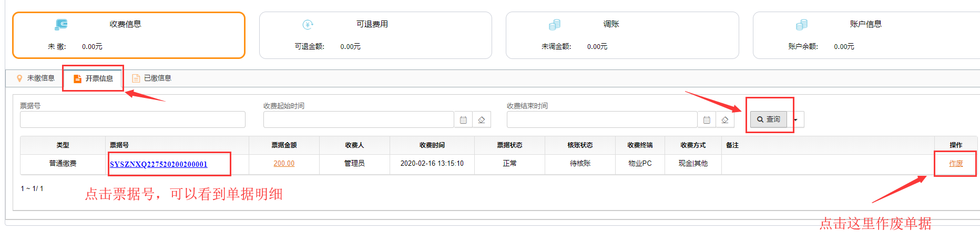Click the 2020-02-16 13:15:10 time cell

point(432,164)
